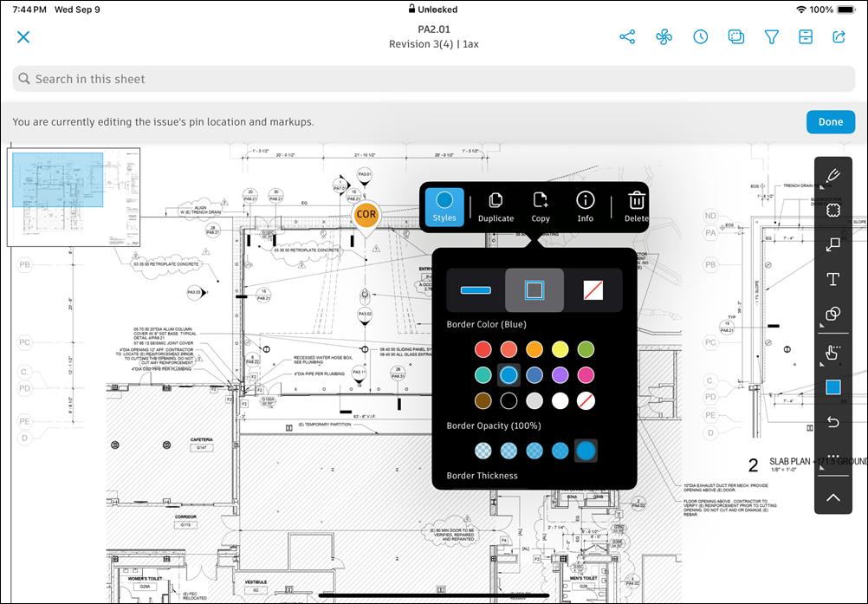This screenshot has height=604, width=868.
Task: Open the blue color square in toolbar
Action: click(x=833, y=387)
